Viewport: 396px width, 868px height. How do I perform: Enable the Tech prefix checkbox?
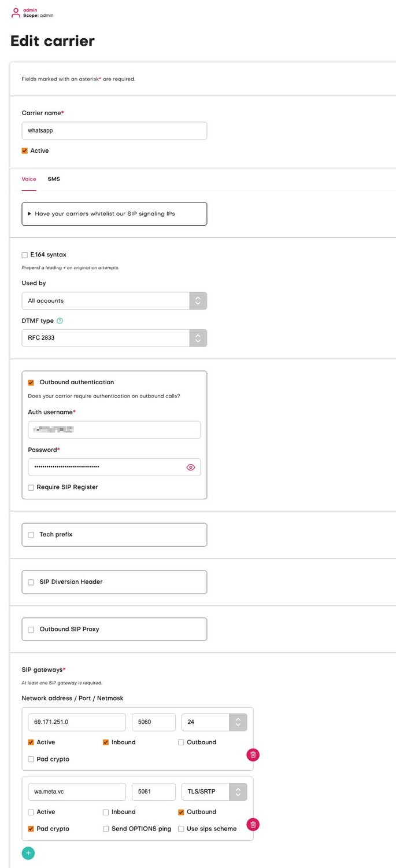(x=31, y=535)
